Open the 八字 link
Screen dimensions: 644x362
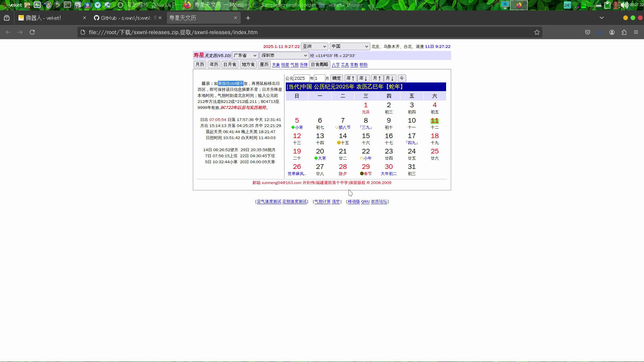pos(336,65)
